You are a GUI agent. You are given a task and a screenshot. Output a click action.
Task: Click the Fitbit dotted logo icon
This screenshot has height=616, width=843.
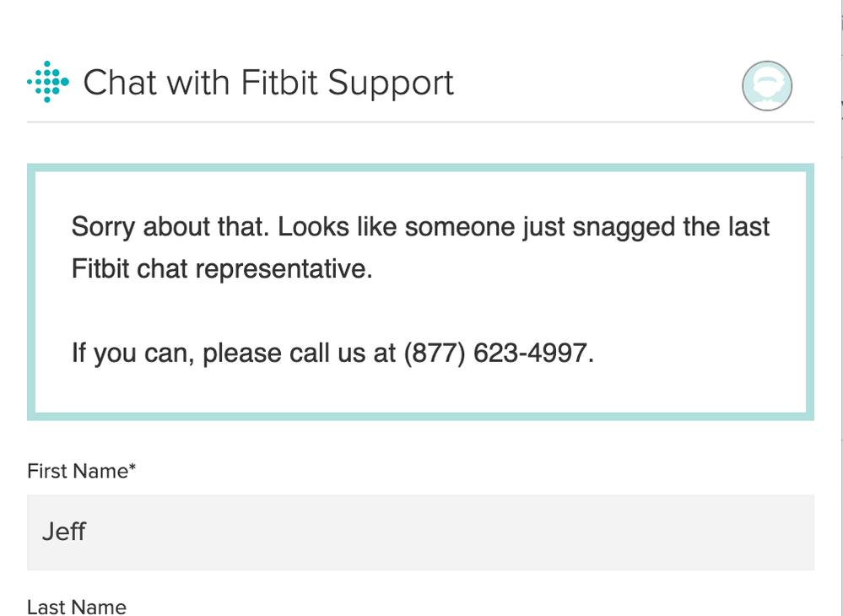48,82
